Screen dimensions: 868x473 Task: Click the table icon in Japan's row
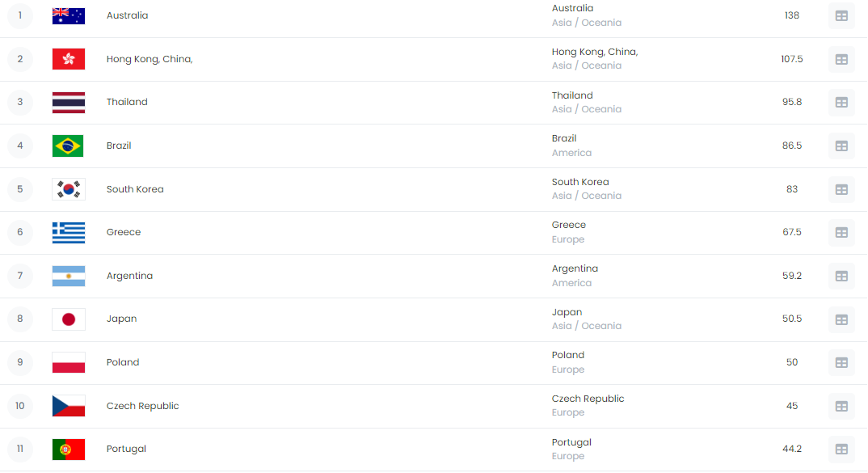pos(841,319)
